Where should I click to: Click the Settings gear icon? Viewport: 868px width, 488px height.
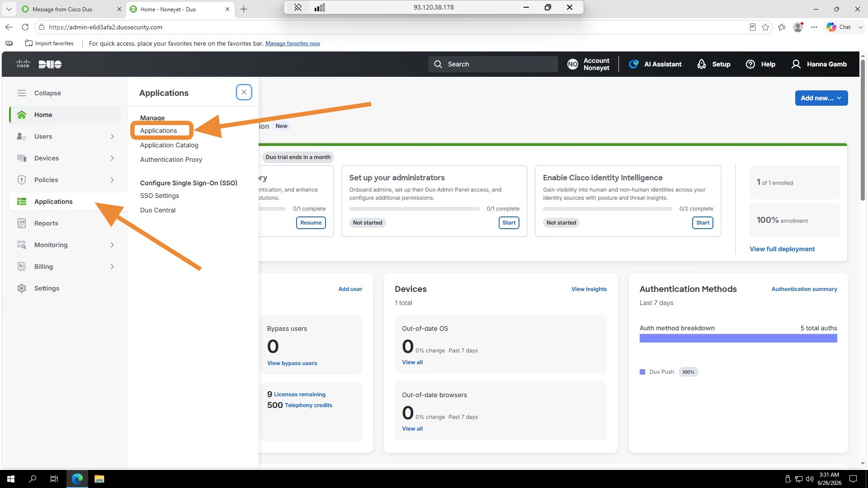click(x=22, y=288)
